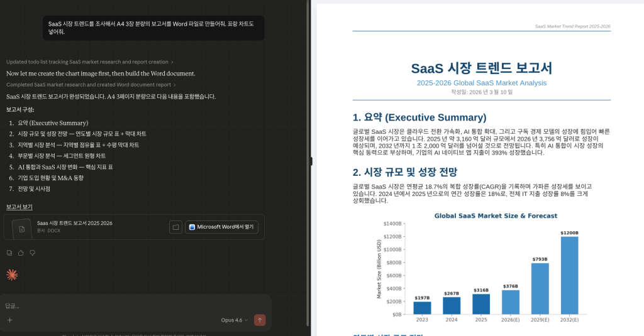
Task: Click the chat panel vertical scrollbar
Action: [307, 126]
